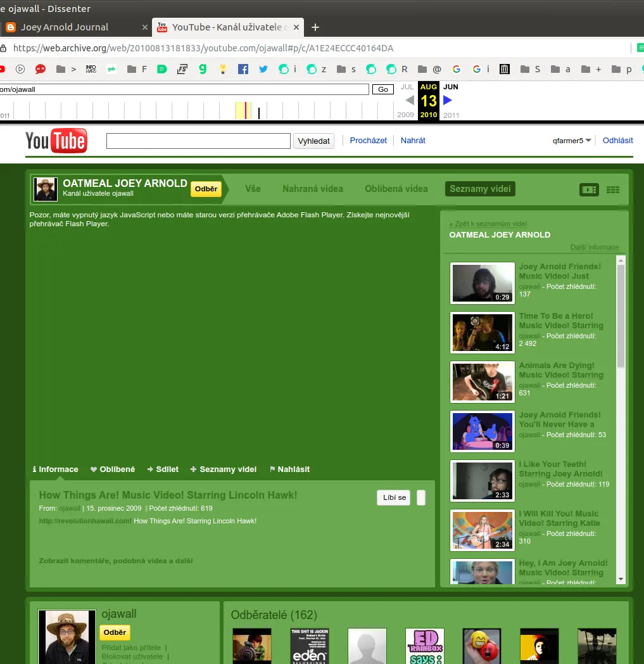
Task: Click the FS bookmark icon
Action: click(182, 69)
